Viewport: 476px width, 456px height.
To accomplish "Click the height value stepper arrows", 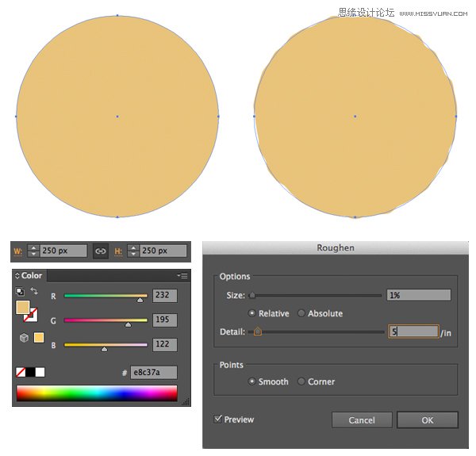I will pyautogui.click(x=132, y=251).
